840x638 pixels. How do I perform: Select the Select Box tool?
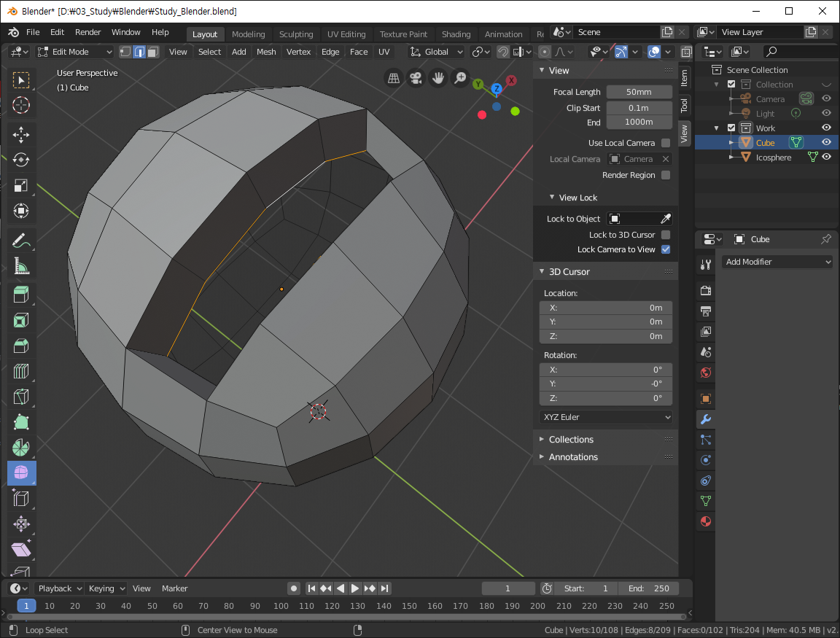(21, 80)
